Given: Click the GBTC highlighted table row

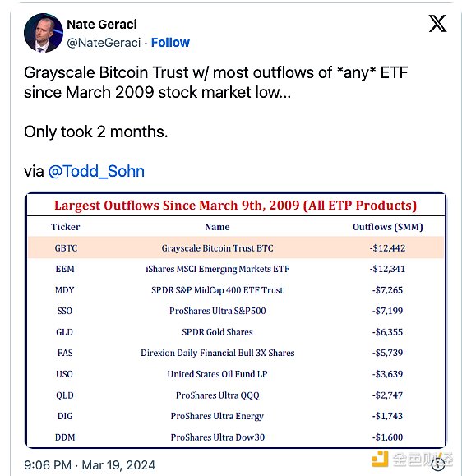Looking at the screenshot, I should [x=236, y=247].
